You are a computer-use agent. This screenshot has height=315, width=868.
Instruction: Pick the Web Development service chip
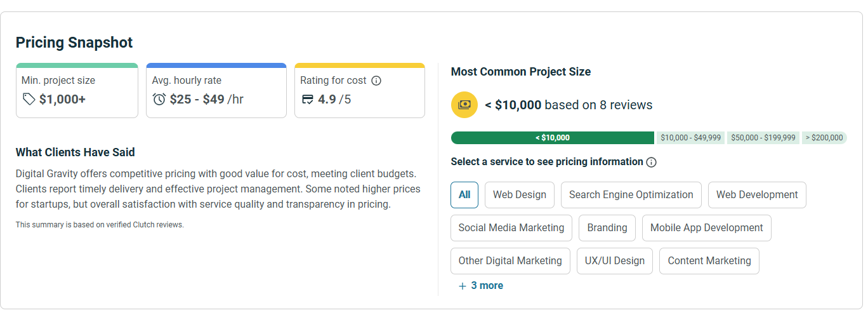(757, 195)
